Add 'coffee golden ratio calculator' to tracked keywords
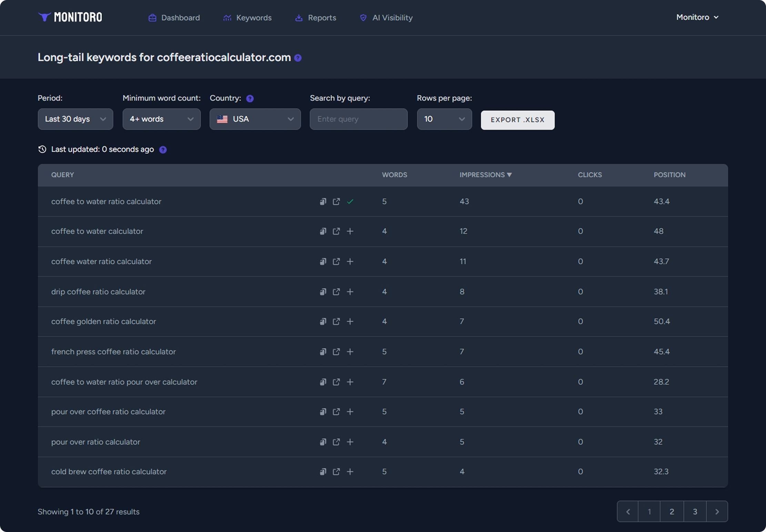Screen dimensions: 766x532 [350, 321]
